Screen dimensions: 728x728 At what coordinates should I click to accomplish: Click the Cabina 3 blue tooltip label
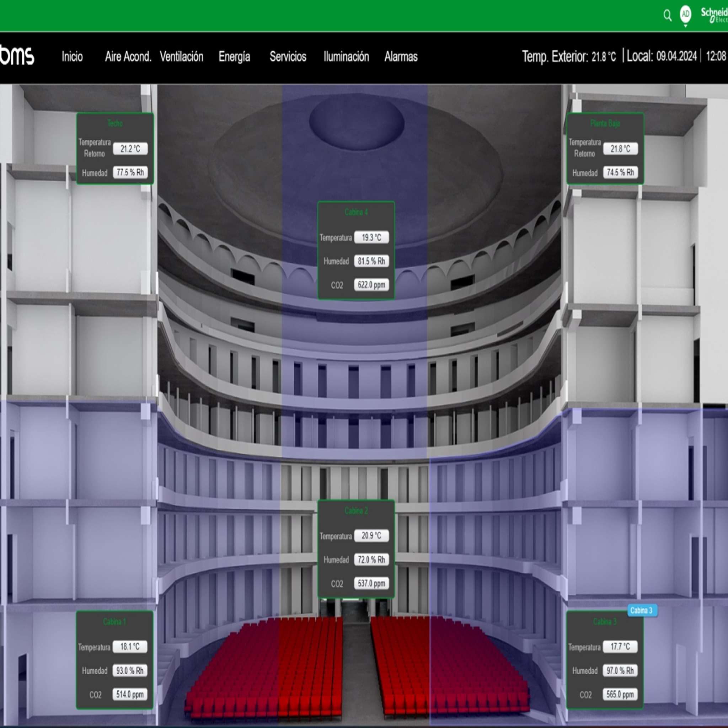[x=641, y=610]
